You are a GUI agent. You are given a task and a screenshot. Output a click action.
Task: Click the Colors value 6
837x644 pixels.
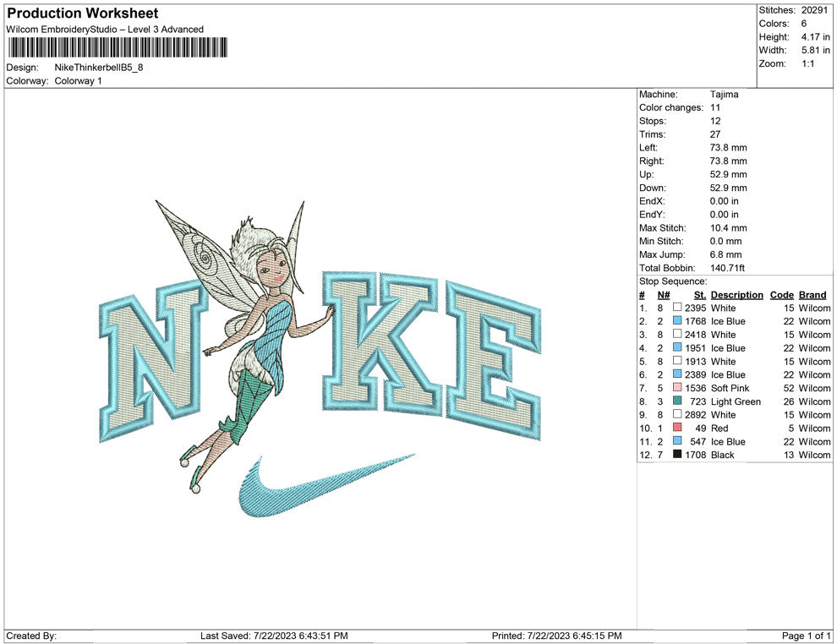(804, 24)
